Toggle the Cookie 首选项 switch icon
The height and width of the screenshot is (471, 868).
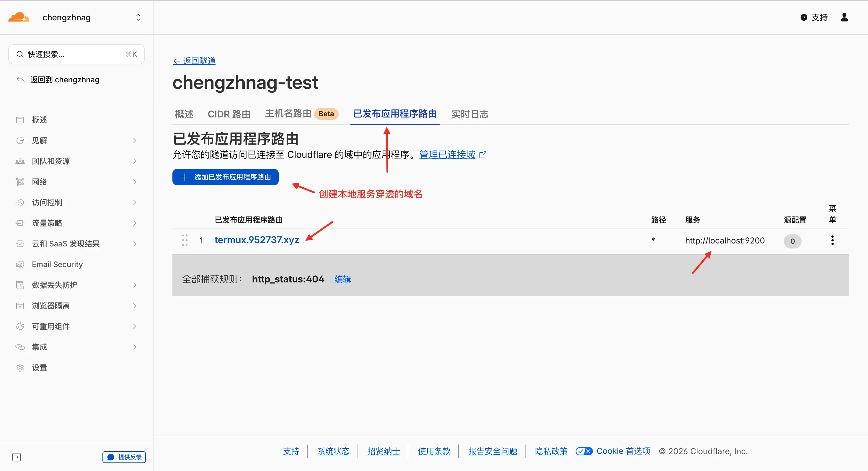[x=584, y=451]
